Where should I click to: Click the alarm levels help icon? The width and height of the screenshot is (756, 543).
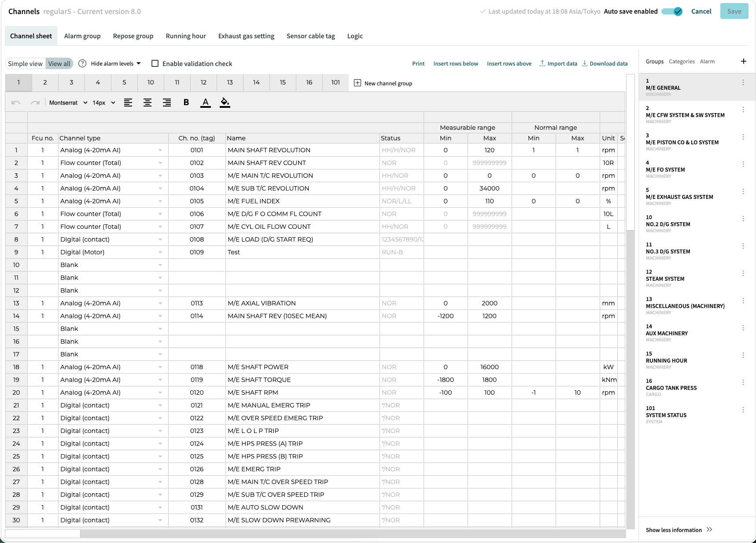82,63
